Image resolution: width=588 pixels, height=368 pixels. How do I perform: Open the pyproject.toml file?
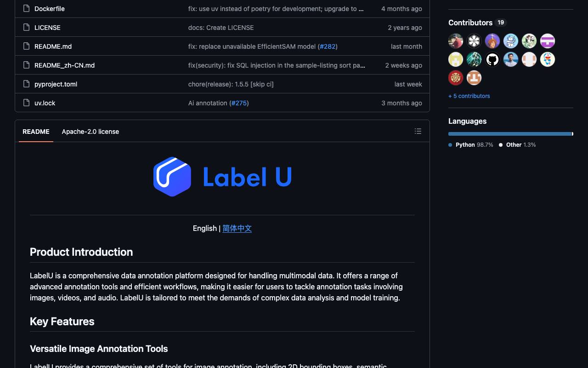pyautogui.click(x=56, y=84)
